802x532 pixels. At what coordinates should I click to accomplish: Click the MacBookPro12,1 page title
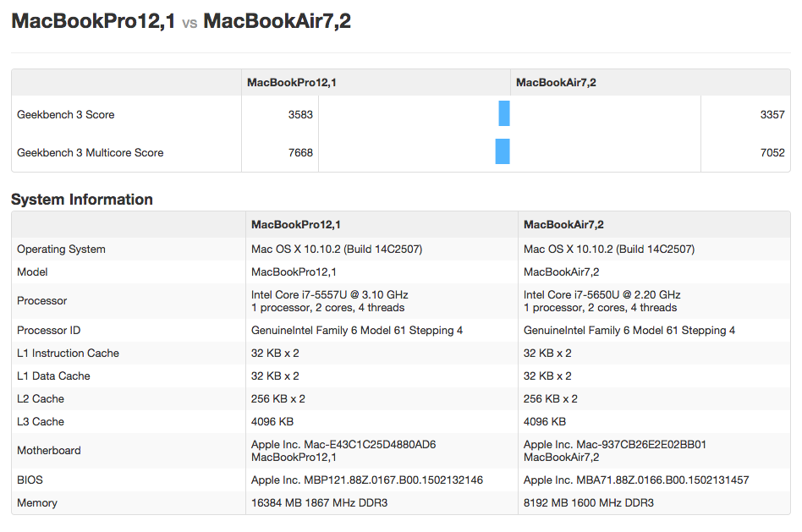point(93,21)
